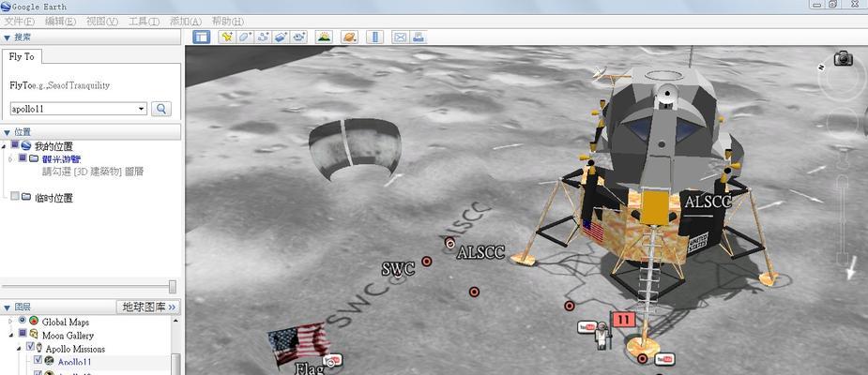The width and height of the screenshot is (868, 375).
Task: Open the 编辑(E) menu
Action: coord(60,22)
